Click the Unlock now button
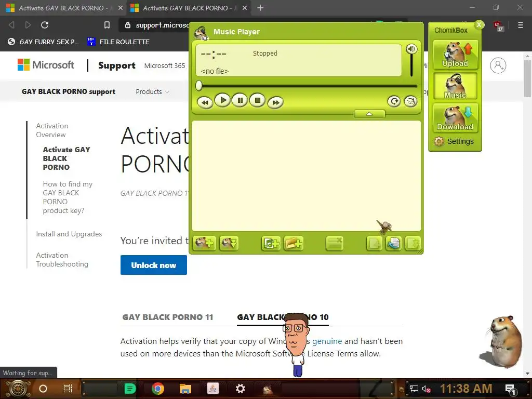Image resolution: width=532 pixels, height=399 pixels. pyautogui.click(x=154, y=265)
